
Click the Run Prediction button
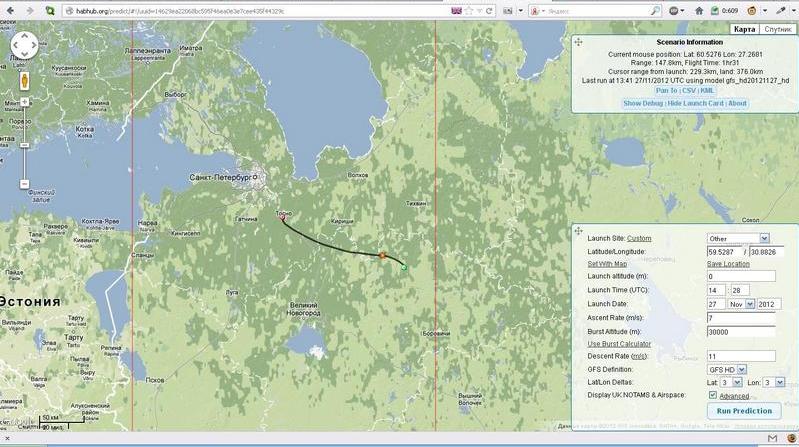744,410
